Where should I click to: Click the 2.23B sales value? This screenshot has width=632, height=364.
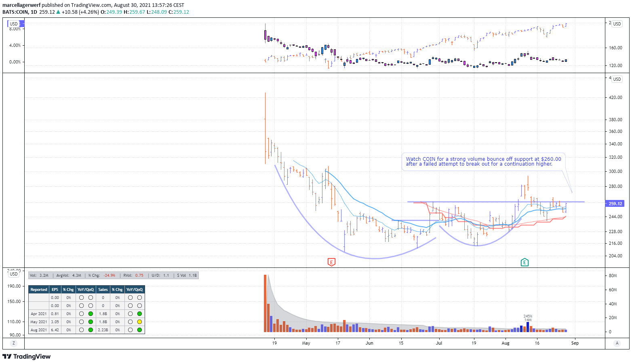coord(103,330)
